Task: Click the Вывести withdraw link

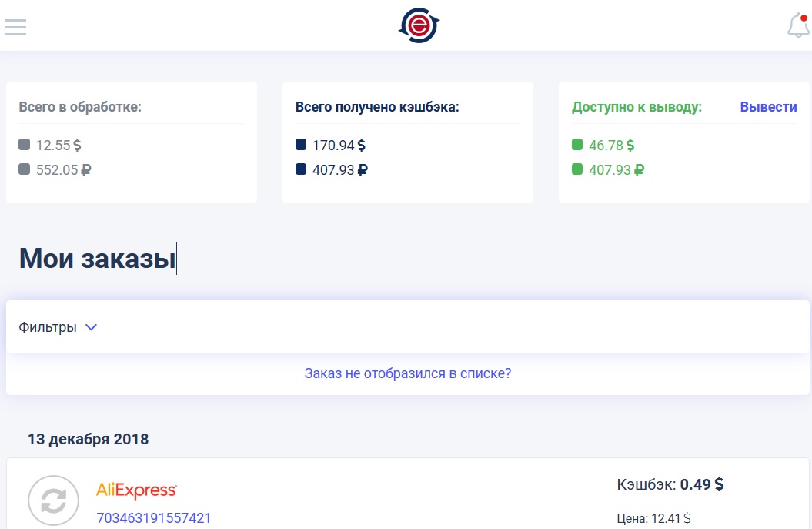Action: tap(768, 107)
